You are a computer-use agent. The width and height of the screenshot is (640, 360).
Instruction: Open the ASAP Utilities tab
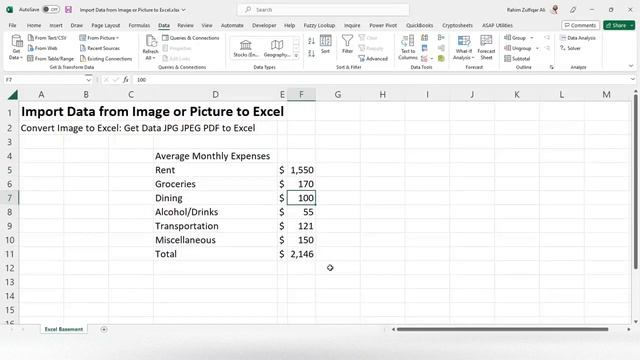coord(497,25)
